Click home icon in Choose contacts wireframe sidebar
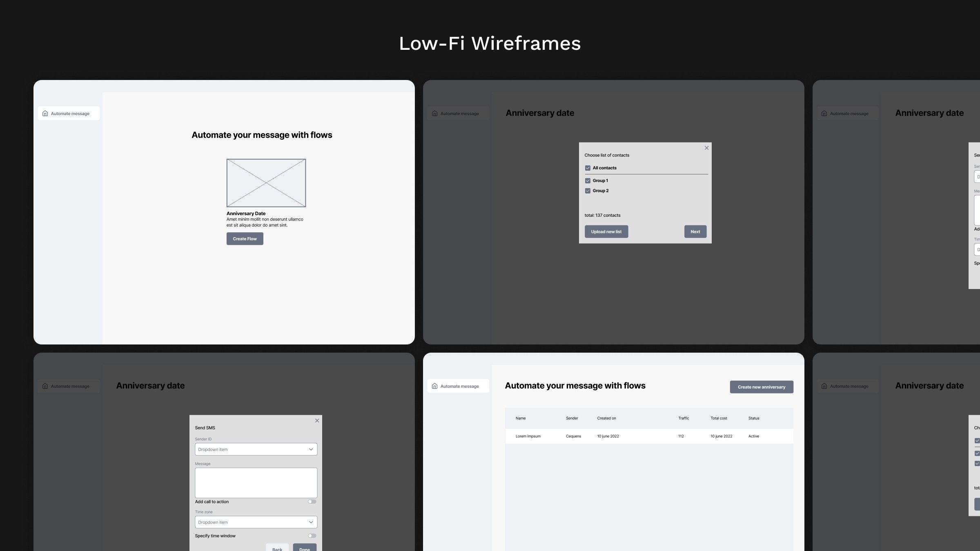 click(435, 113)
